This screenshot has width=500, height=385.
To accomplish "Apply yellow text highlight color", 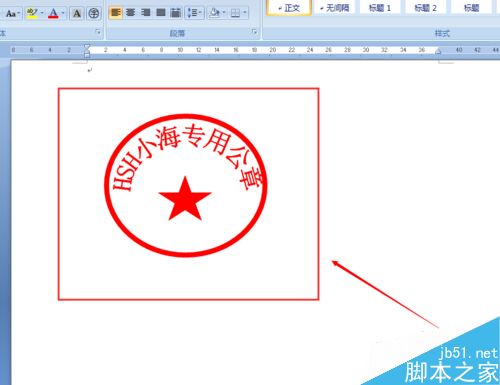I will [x=32, y=13].
